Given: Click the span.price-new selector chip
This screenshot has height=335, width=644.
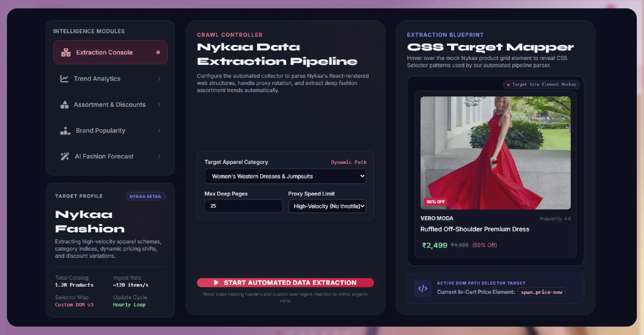Looking at the screenshot, I should (541, 292).
